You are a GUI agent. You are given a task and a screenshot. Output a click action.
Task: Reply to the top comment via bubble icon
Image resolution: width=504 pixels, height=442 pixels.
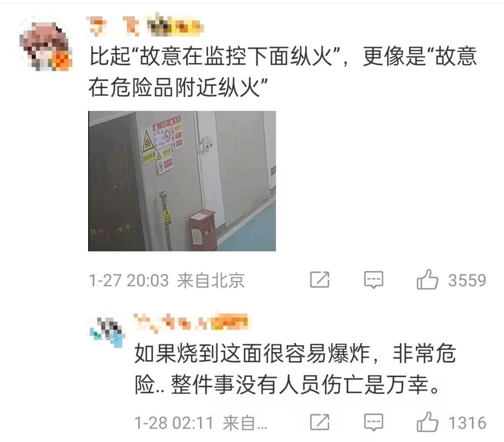[x=373, y=279]
